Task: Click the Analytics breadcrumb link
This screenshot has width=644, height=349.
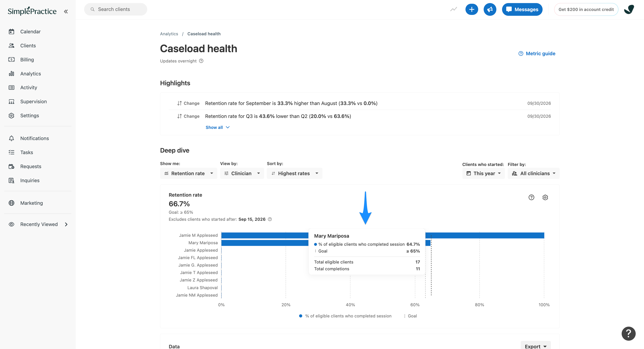Action: click(169, 34)
